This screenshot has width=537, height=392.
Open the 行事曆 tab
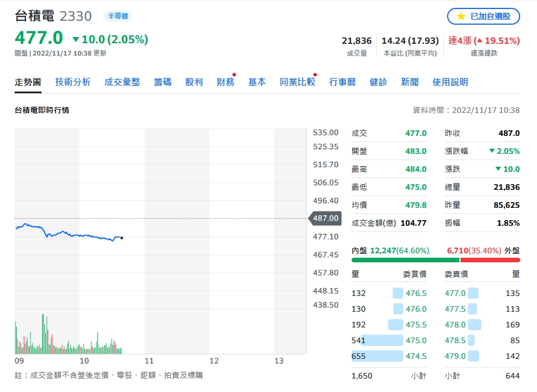(343, 82)
